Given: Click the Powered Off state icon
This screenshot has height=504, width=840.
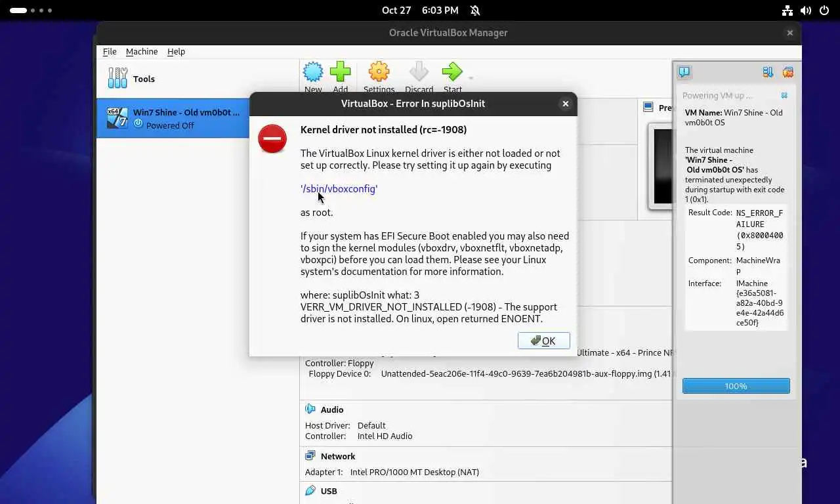Looking at the screenshot, I should [x=138, y=125].
